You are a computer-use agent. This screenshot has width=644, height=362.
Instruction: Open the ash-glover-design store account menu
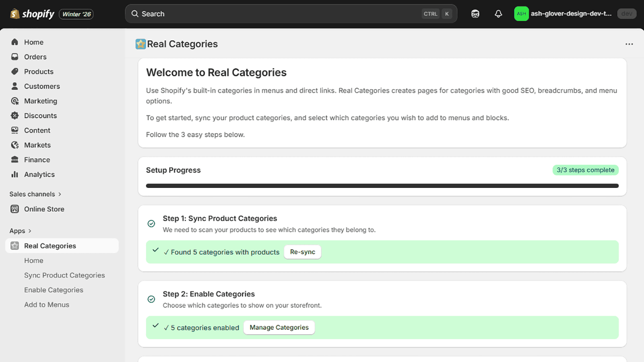pyautogui.click(x=563, y=14)
